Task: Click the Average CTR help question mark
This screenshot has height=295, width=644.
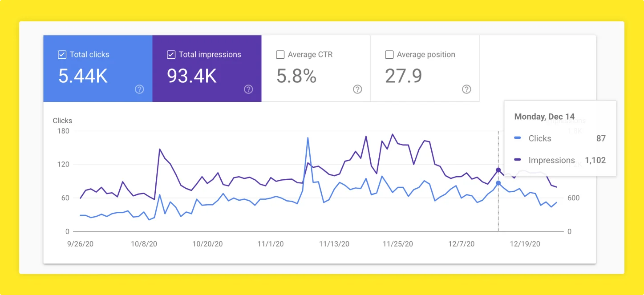Action: (x=357, y=89)
